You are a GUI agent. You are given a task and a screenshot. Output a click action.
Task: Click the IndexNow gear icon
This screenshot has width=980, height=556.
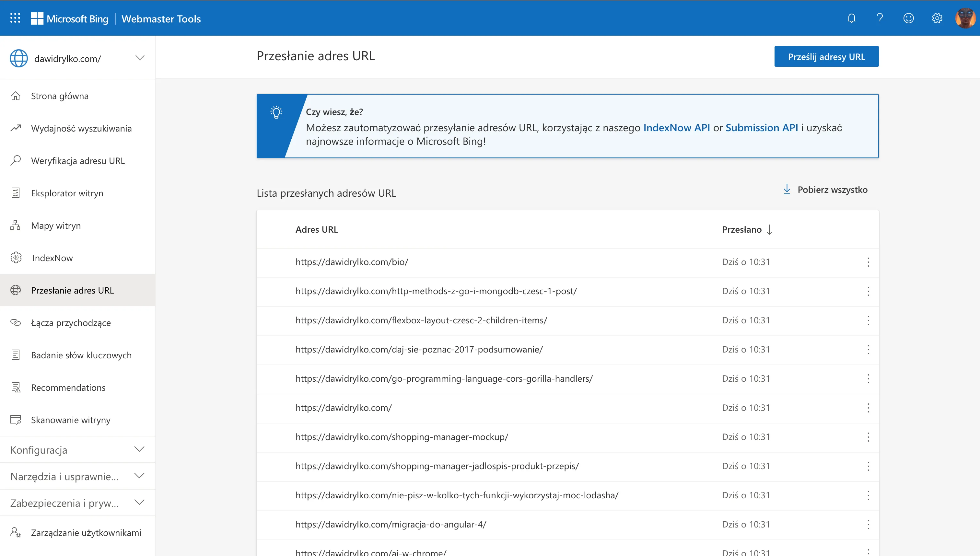[16, 258]
